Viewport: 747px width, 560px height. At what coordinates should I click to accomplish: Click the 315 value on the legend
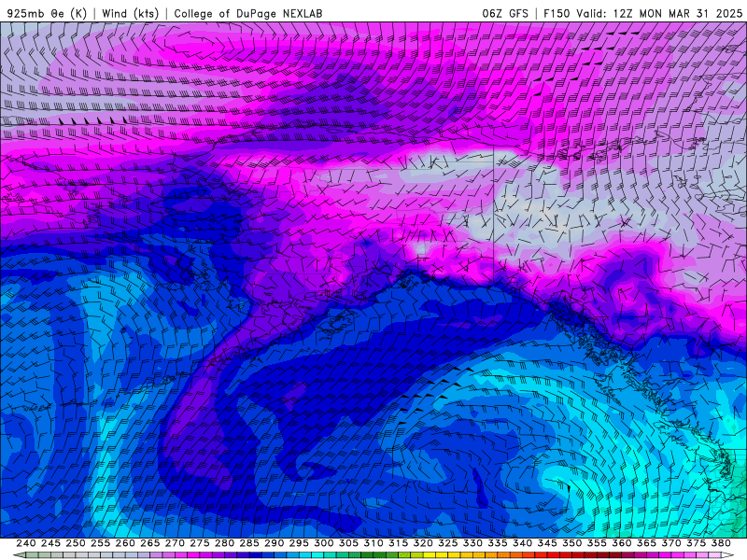click(399, 543)
